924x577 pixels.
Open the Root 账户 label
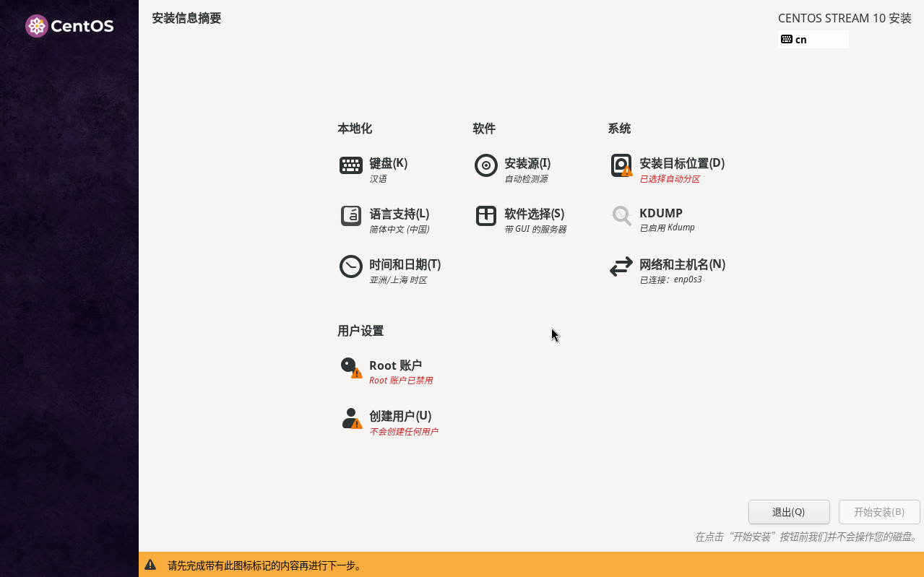[396, 365]
